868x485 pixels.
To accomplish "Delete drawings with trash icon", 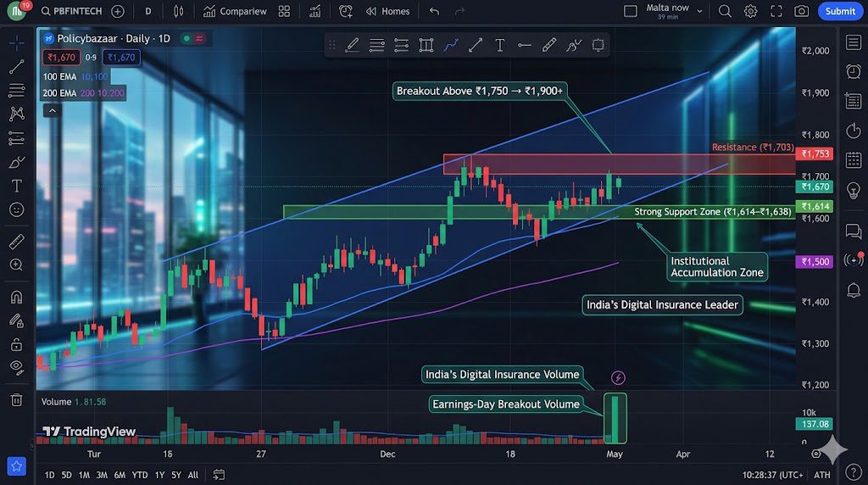I will [17, 399].
